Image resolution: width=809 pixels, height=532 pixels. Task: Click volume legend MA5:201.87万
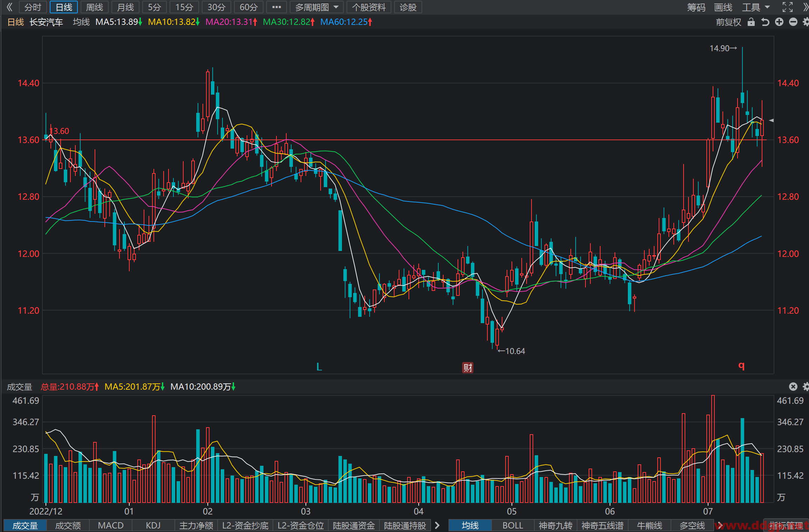135,387
